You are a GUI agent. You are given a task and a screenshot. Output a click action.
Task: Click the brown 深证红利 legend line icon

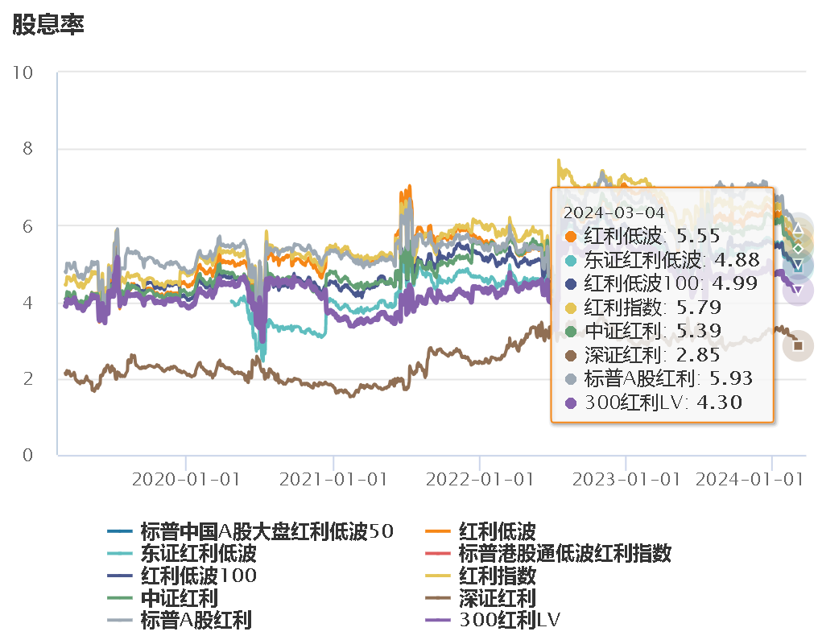coord(441,599)
